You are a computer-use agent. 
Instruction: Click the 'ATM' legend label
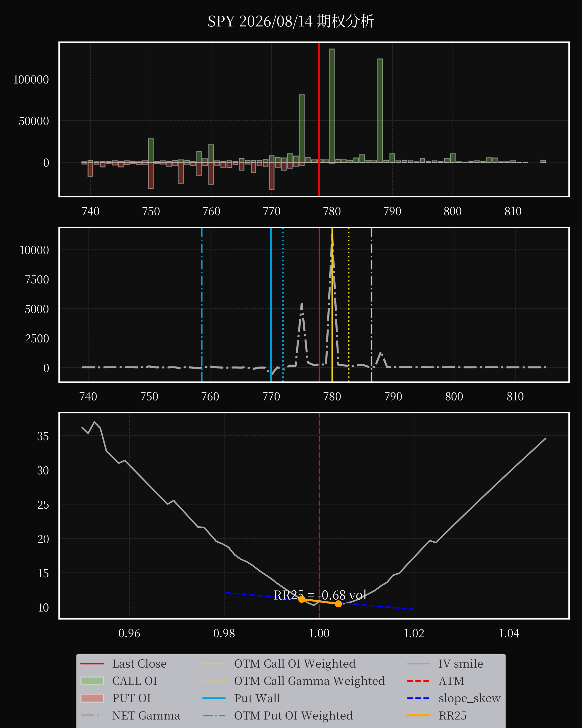click(x=452, y=681)
